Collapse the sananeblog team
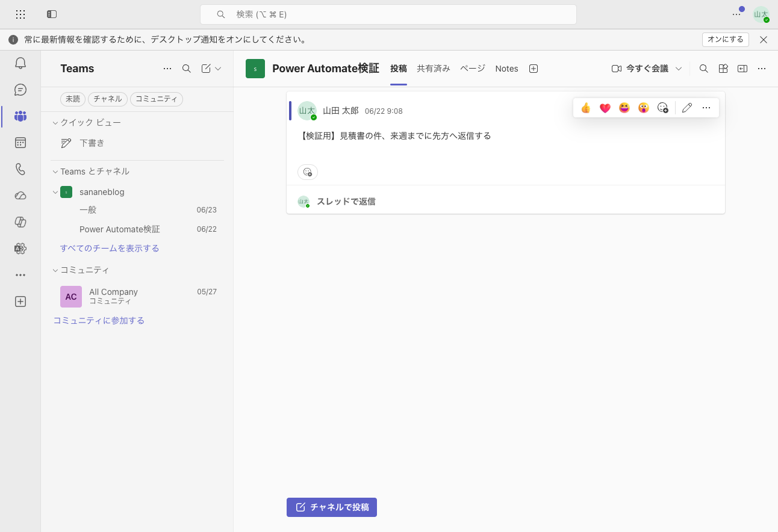Screen dimensions: 778x532 coord(55,192)
